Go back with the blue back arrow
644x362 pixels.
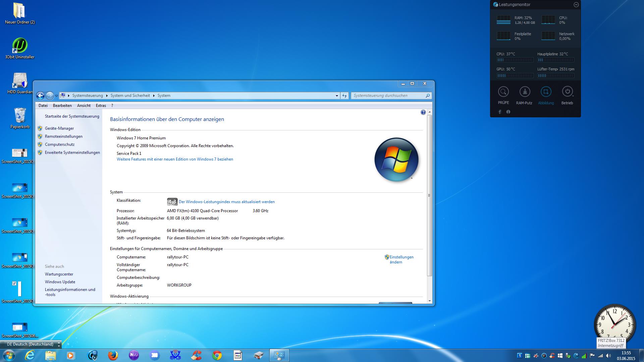[x=40, y=96]
